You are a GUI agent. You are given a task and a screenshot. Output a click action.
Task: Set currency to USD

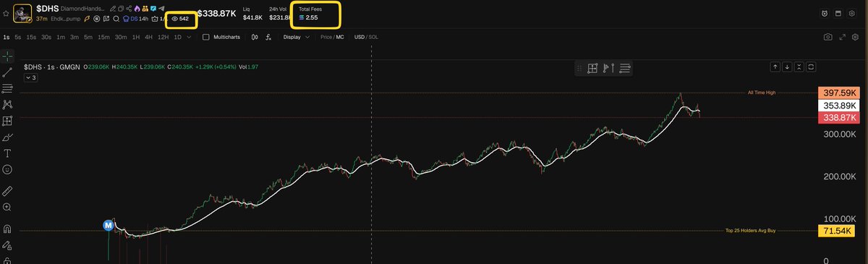point(359,37)
